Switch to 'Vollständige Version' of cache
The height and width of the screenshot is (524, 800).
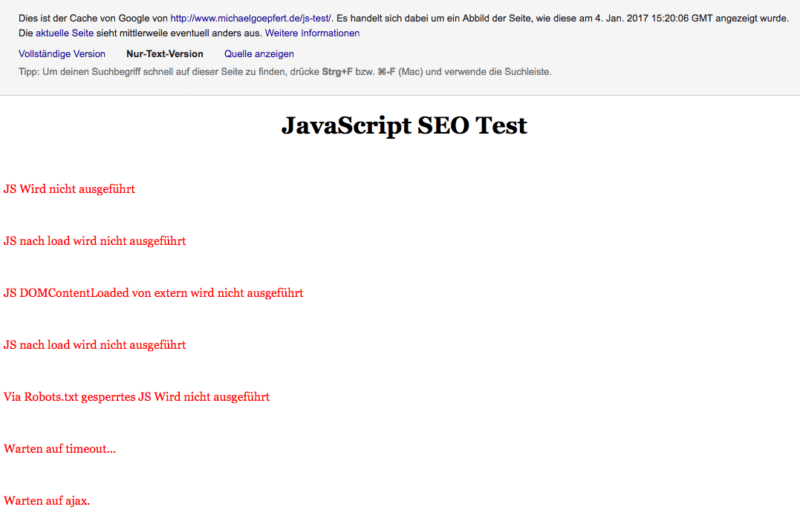coord(62,54)
